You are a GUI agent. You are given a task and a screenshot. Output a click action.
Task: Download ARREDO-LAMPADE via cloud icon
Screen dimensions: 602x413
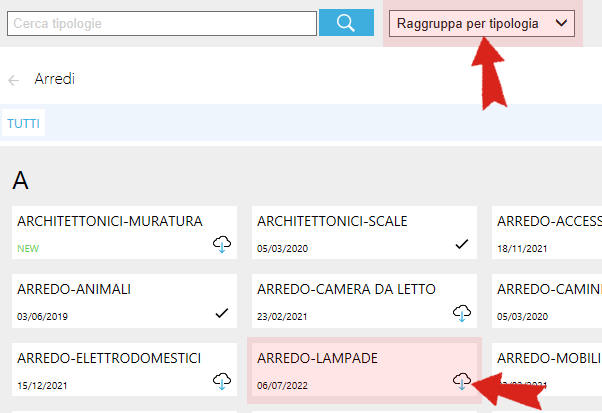pyautogui.click(x=462, y=381)
